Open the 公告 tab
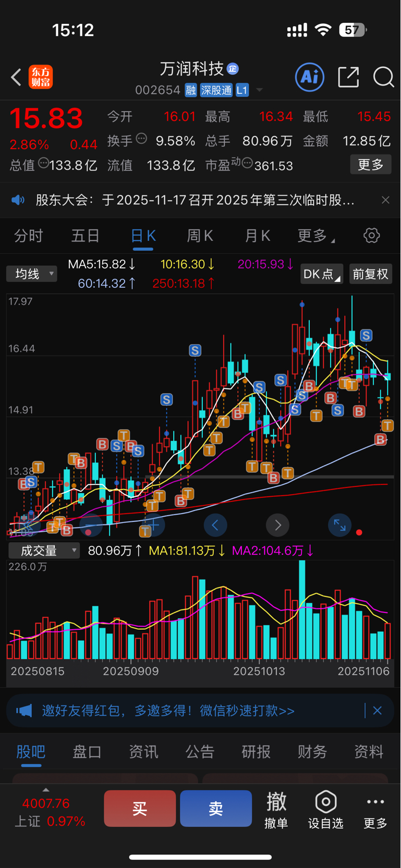This screenshot has width=401, height=868. tap(200, 751)
